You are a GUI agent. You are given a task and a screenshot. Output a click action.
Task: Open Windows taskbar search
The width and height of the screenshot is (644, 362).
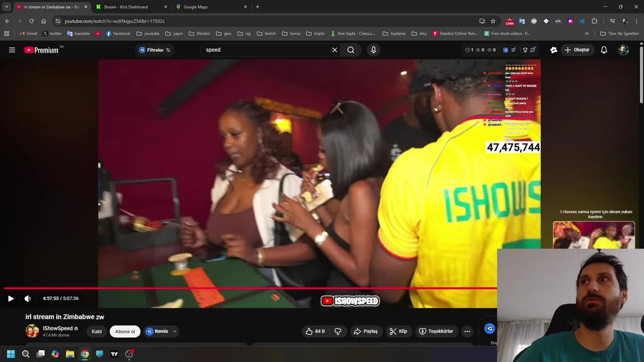point(26,354)
